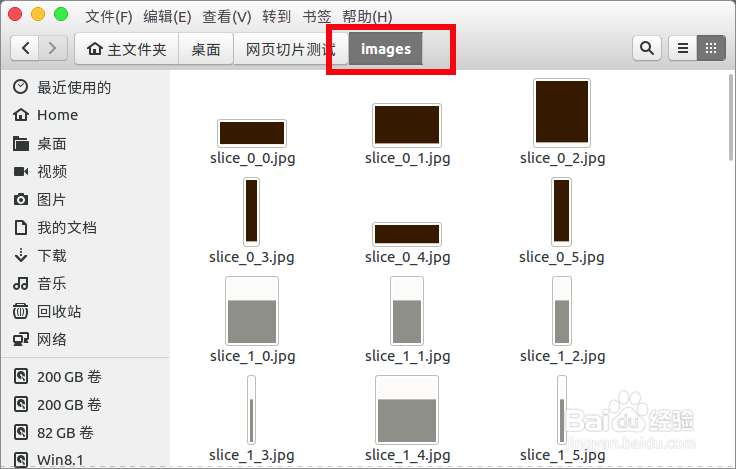The height and width of the screenshot is (469, 736).
Task: Click the trash icon beside 回收站
Action: click(x=20, y=311)
